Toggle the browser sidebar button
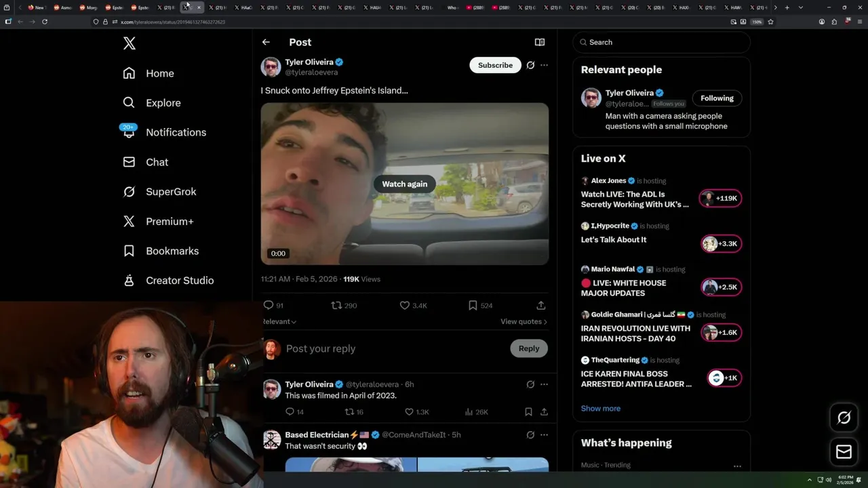 click(x=8, y=22)
